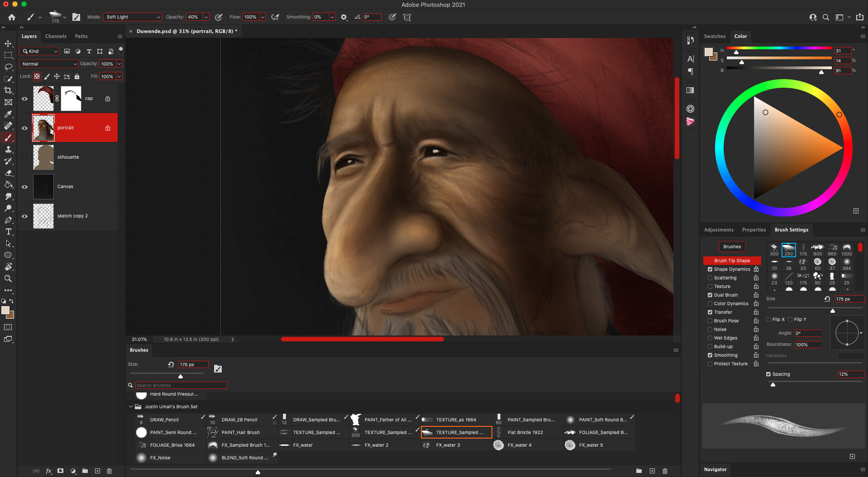Image resolution: width=868 pixels, height=477 pixels.
Task: Hide the cap layer
Action: 24,99
